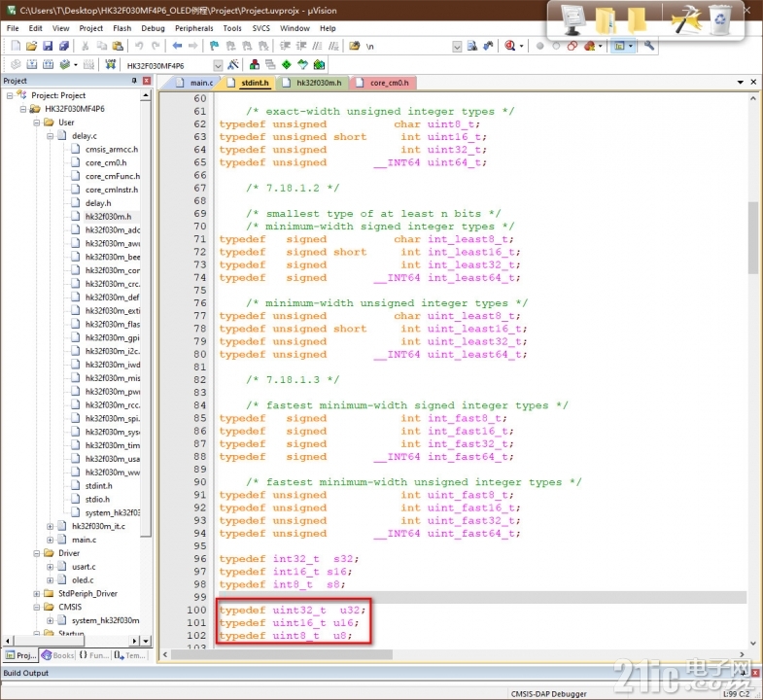Image resolution: width=763 pixels, height=700 pixels.
Task: Open Options for Target magic wand
Action: click(x=233, y=64)
